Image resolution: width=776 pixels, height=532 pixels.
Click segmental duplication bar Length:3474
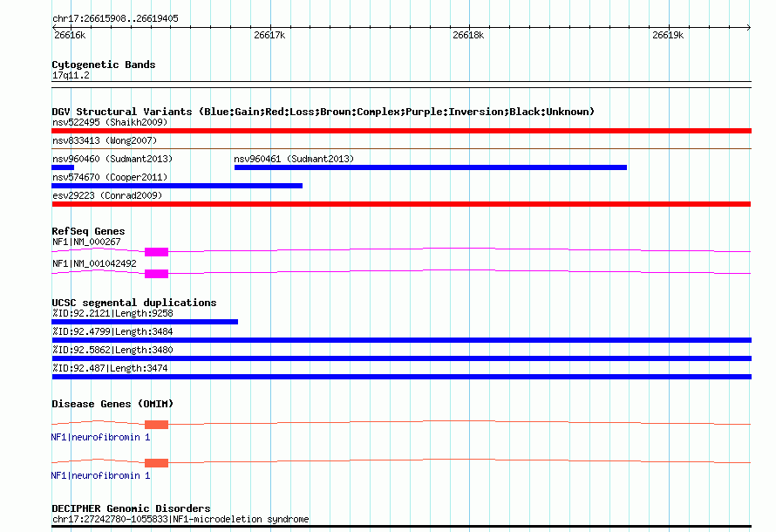[401, 377]
